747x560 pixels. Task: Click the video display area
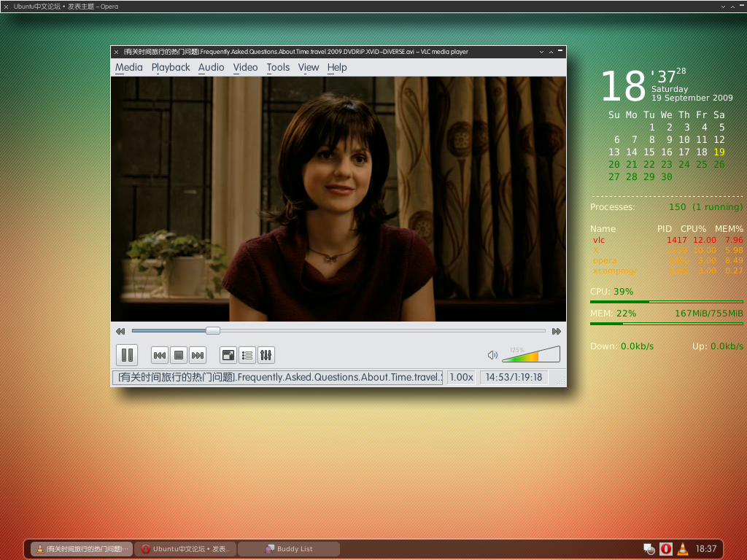point(338,199)
